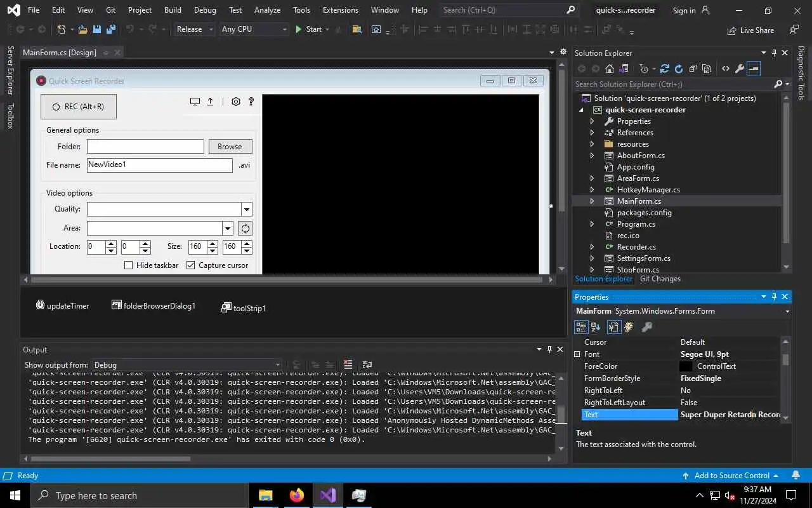The height and width of the screenshot is (508, 812).
Task: Click the Browse button on the form
Action: click(230, 146)
